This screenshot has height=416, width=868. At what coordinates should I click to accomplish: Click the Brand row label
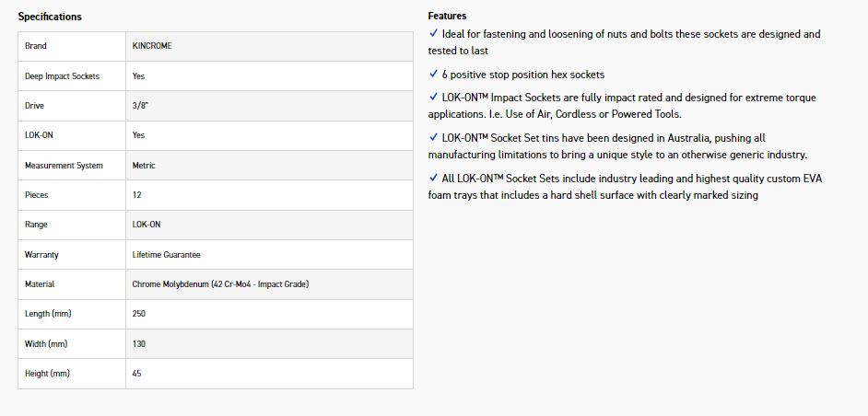[36, 46]
